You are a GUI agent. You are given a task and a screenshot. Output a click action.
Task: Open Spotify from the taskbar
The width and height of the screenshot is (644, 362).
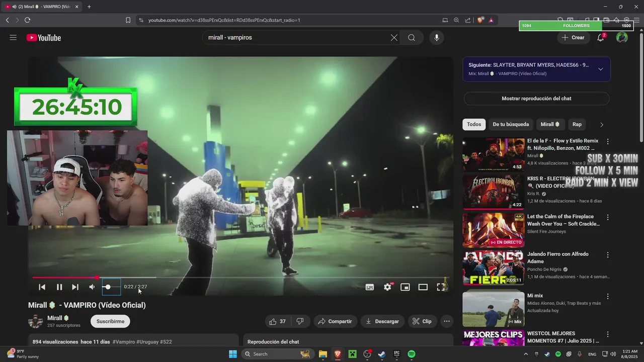tap(412, 354)
